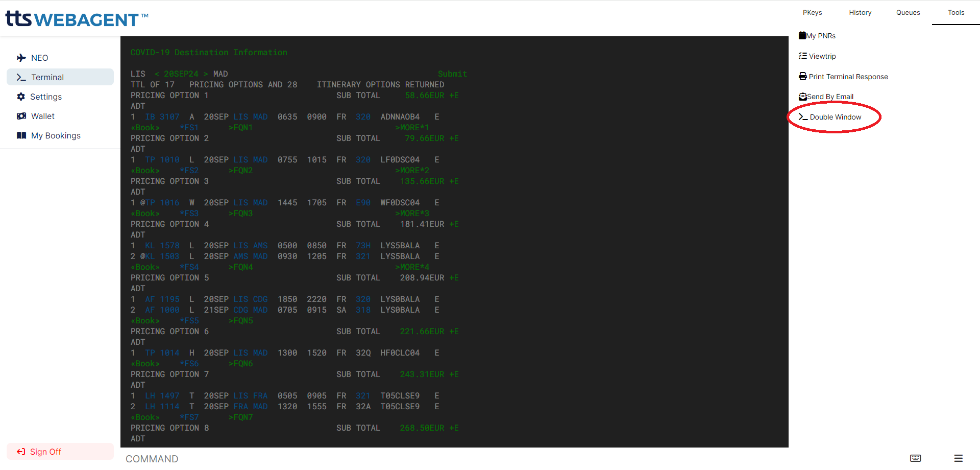Click the Terminal prompt icon in sidebar
This screenshot has height=470, width=980.
tap(21, 77)
